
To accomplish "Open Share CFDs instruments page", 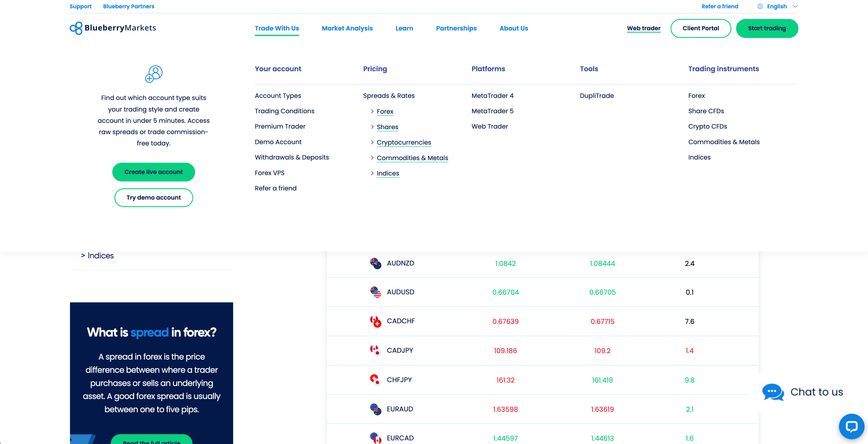I will point(706,111).
